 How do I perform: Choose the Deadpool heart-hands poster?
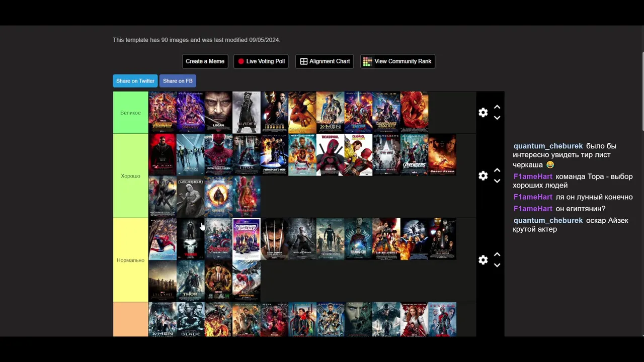tap(330, 155)
